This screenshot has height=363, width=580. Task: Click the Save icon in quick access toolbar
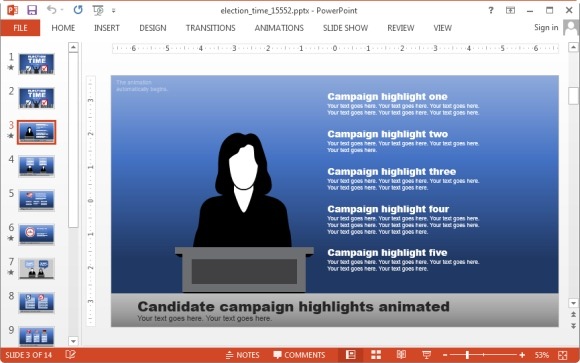pyautogui.click(x=32, y=10)
